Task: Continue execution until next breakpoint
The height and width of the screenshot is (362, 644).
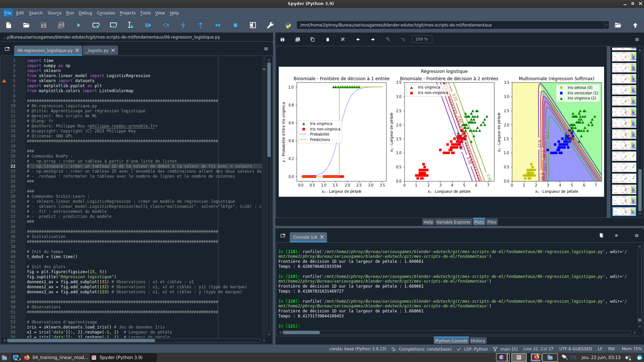Action: [x=218, y=25]
